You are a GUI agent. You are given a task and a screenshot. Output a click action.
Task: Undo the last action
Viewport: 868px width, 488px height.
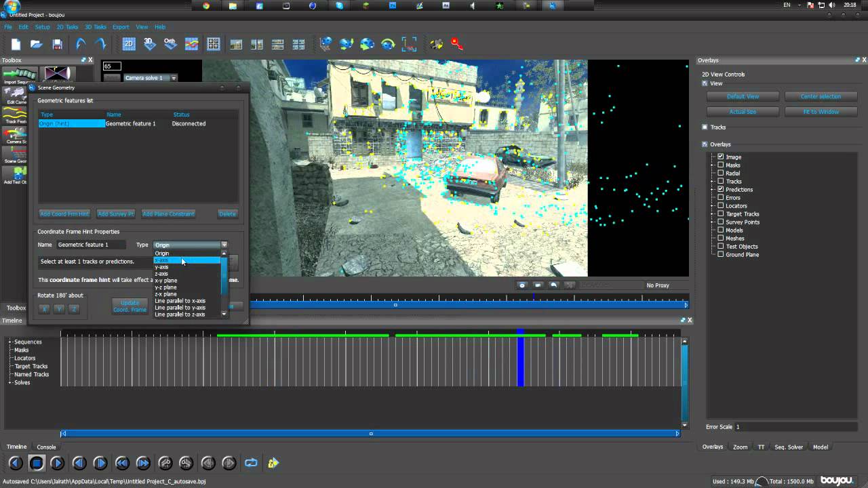click(x=80, y=45)
